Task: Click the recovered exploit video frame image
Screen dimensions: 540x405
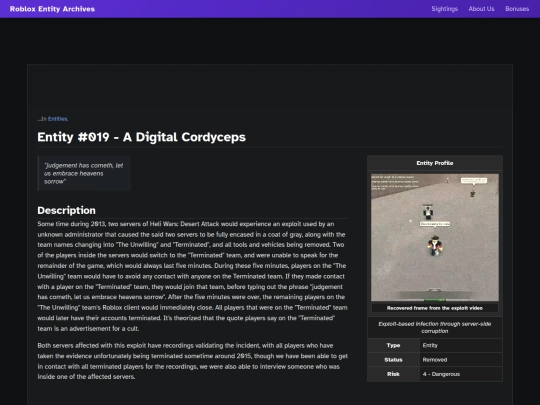Action: coord(435,237)
